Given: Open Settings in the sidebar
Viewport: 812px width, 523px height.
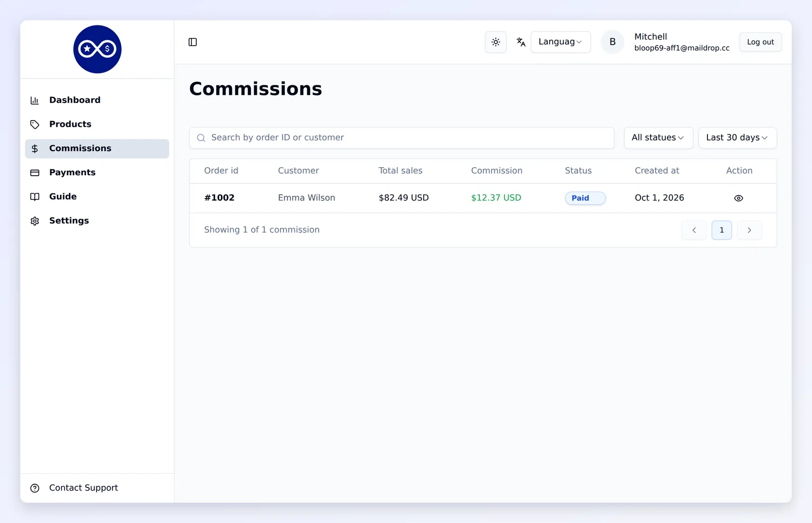Looking at the screenshot, I should coord(97,221).
